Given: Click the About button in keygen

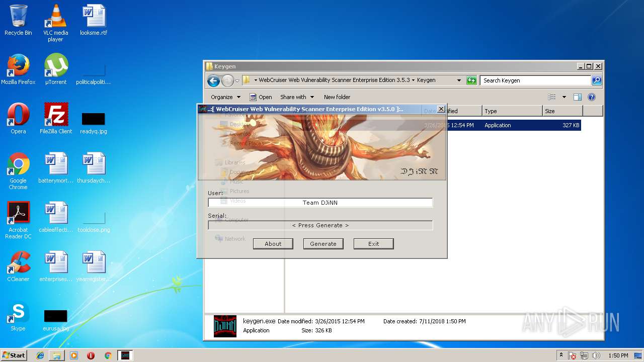Looking at the screenshot, I should pyautogui.click(x=273, y=244).
